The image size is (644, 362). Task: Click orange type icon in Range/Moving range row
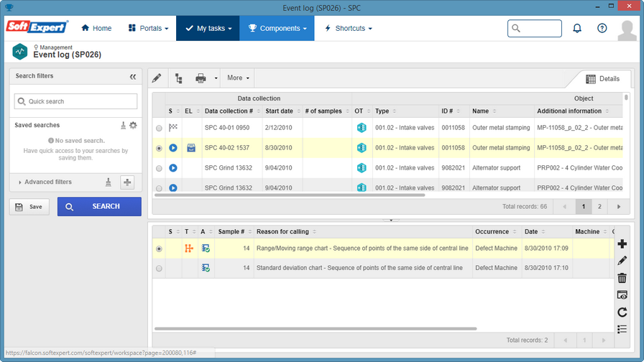[189, 249]
